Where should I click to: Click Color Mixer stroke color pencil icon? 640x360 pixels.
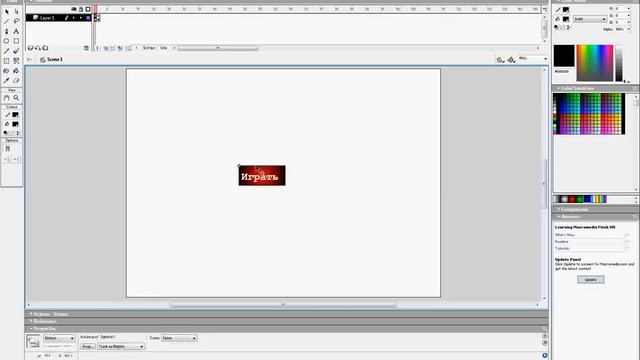pyautogui.click(x=558, y=9)
